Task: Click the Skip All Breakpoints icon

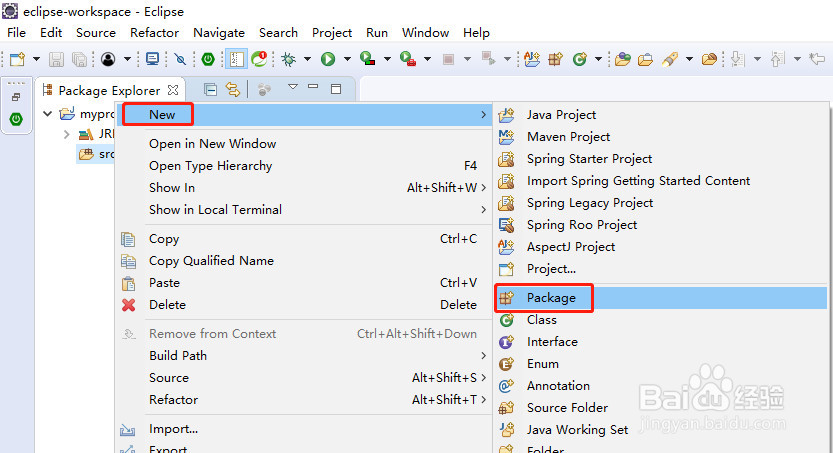Action: 180,59
